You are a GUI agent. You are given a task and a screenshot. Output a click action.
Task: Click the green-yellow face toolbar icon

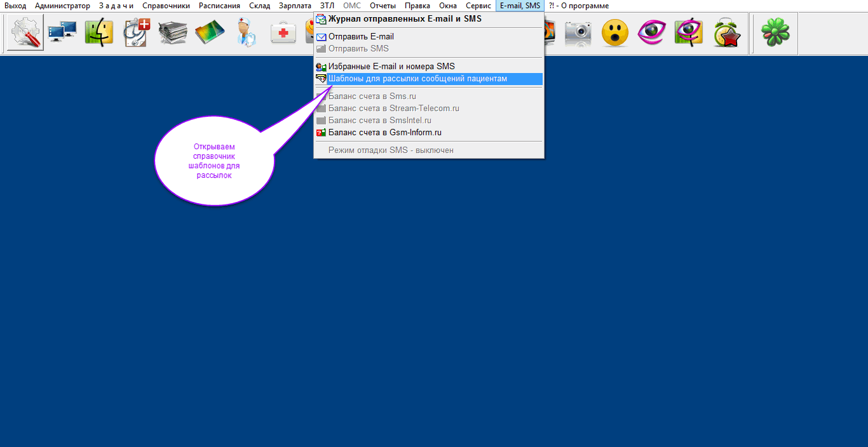tap(99, 32)
